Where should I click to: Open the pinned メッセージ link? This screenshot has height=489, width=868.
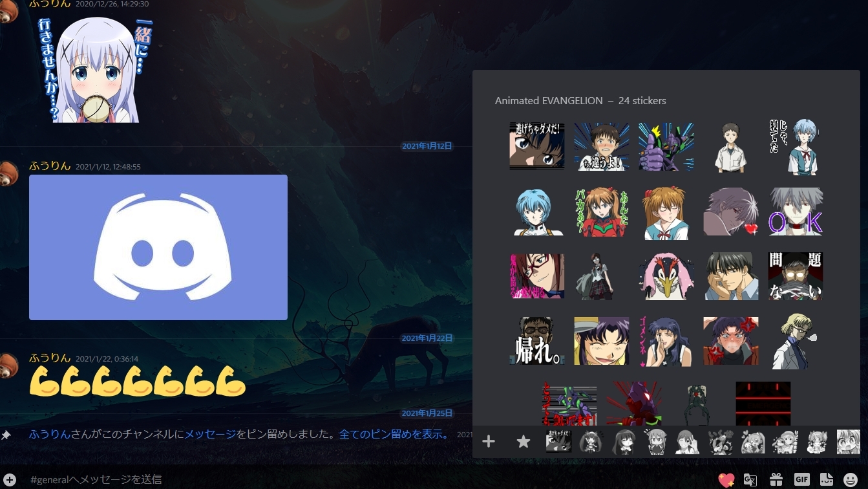click(211, 435)
